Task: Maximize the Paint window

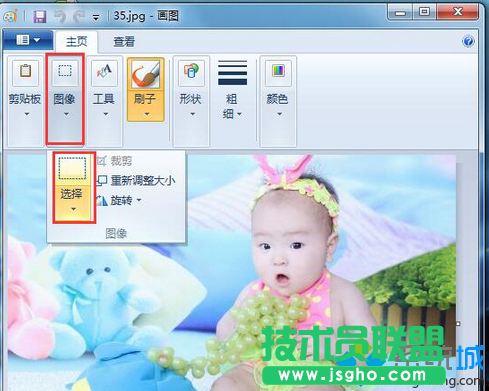Action: [424, 12]
